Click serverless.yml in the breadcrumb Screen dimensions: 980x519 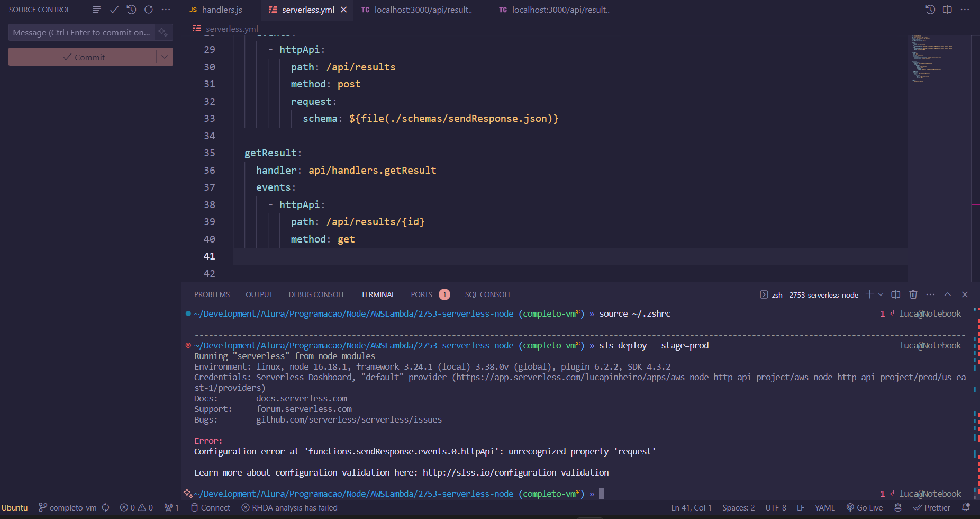(x=232, y=29)
